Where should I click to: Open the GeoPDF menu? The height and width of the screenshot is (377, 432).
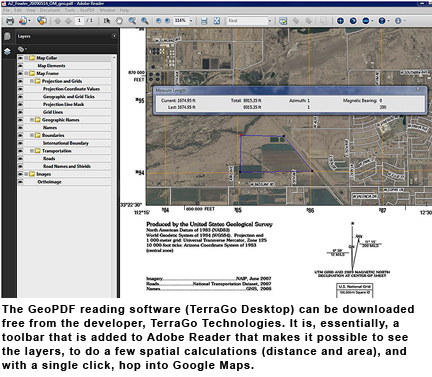click(x=87, y=10)
